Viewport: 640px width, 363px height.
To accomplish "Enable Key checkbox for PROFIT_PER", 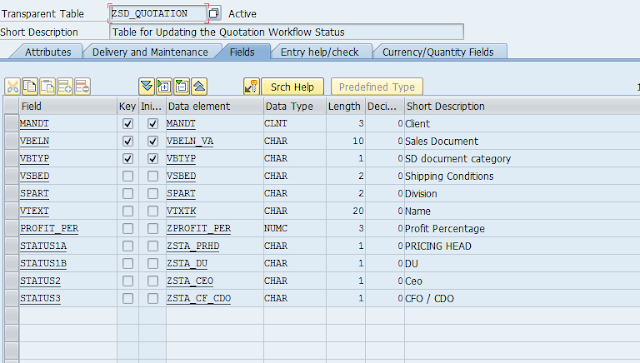I will [x=128, y=229].
